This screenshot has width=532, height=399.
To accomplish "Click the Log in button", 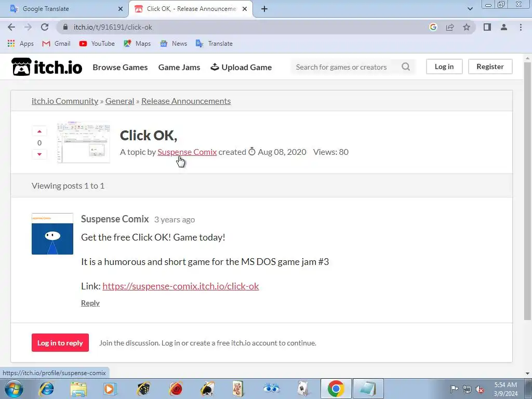I will point(444,66).
